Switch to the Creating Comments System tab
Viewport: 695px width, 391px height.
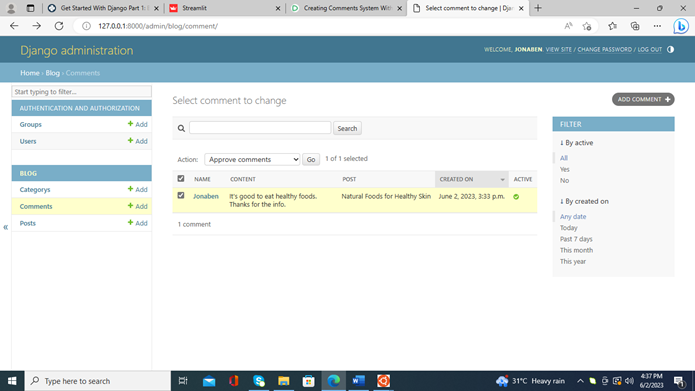347,8
